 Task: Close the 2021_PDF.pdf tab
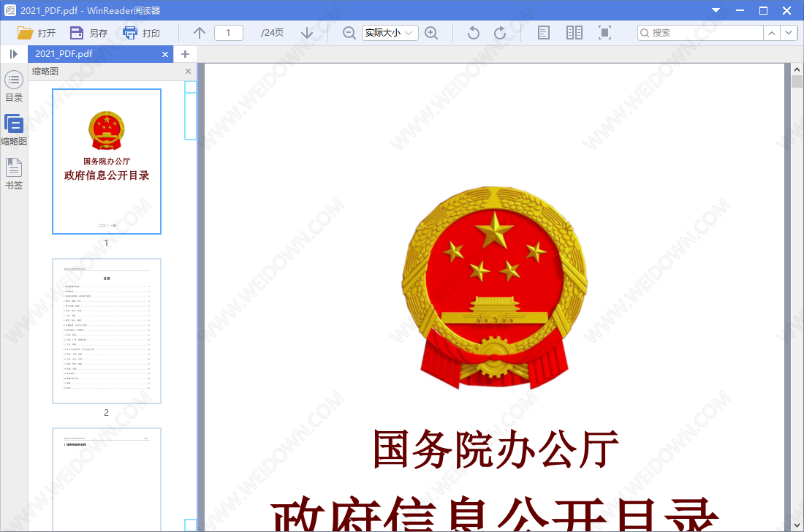(x=165, y=54)
